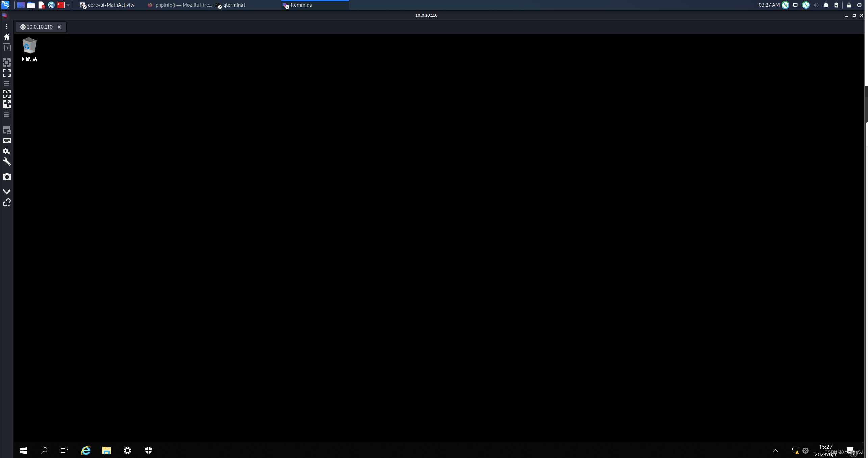Open the menu below the fullscreen icon
The height and width of the screenshot is (458, 868).
pos(6,83)
